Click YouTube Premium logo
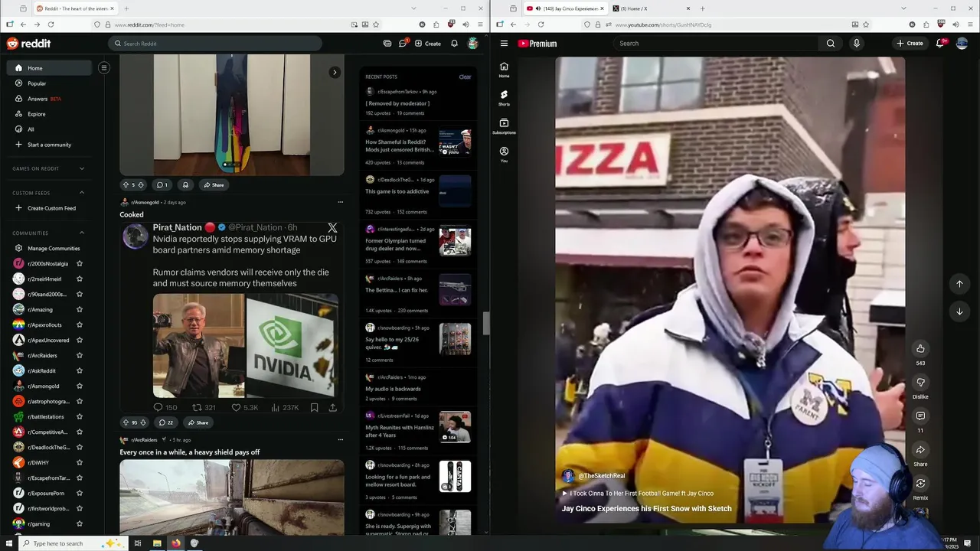Image resolution: width=980 pixels, height=551 pixels. pyautogui.click(x=537, y=44)
